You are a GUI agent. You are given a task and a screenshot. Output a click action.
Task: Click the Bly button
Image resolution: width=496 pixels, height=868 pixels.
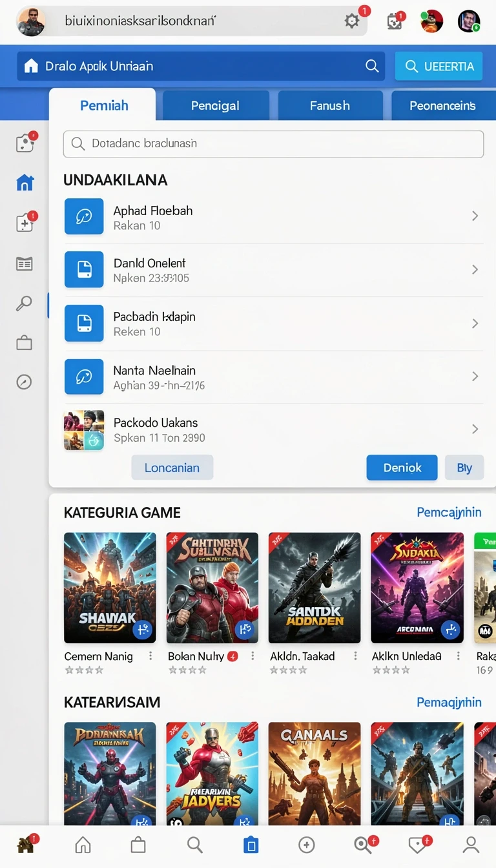click(x=464, y=468)
